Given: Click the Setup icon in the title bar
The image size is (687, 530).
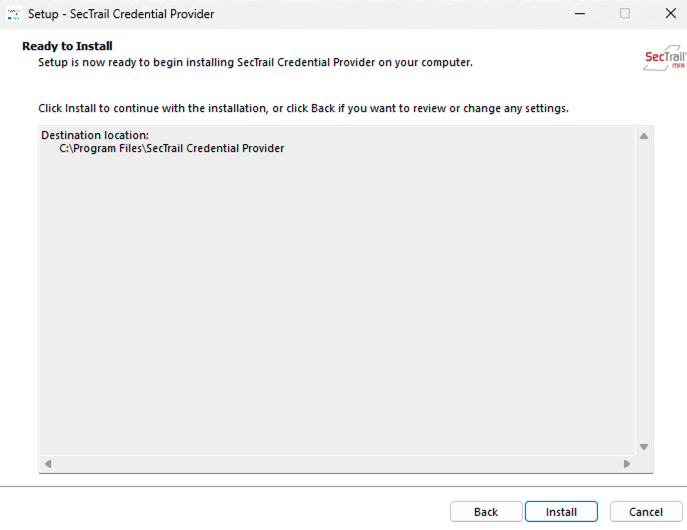Looking at the screenshot, I should [14, 14].
